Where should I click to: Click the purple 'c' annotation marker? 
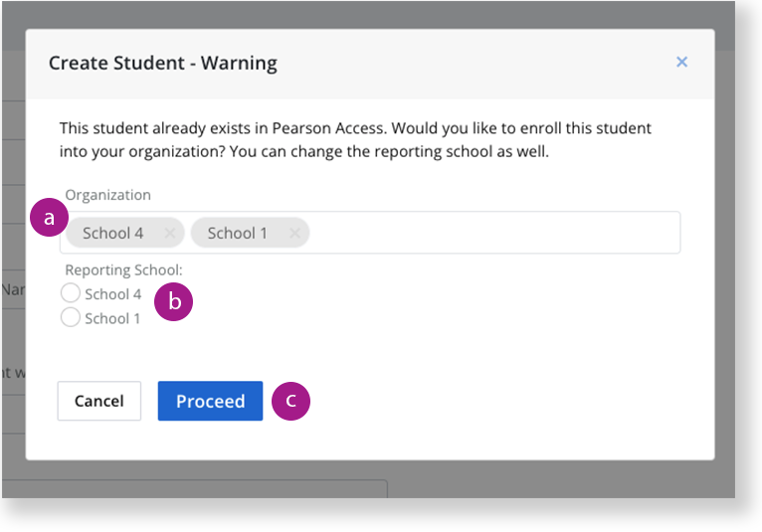290,401
